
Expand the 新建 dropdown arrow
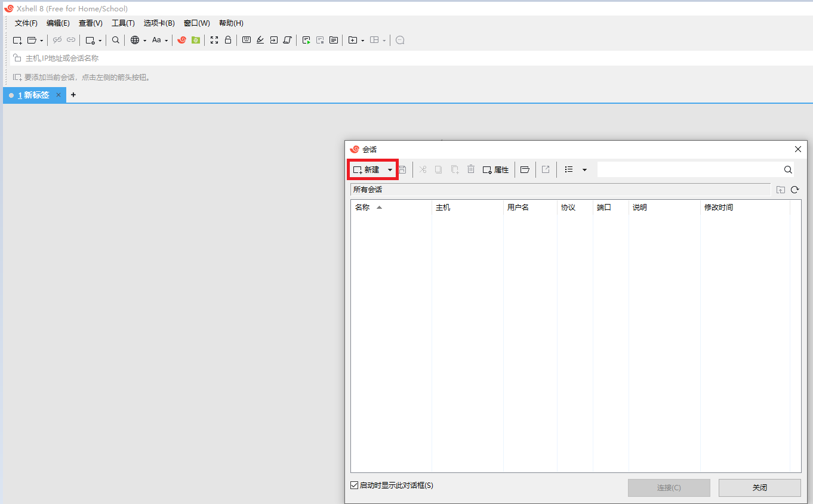[390, 170]
